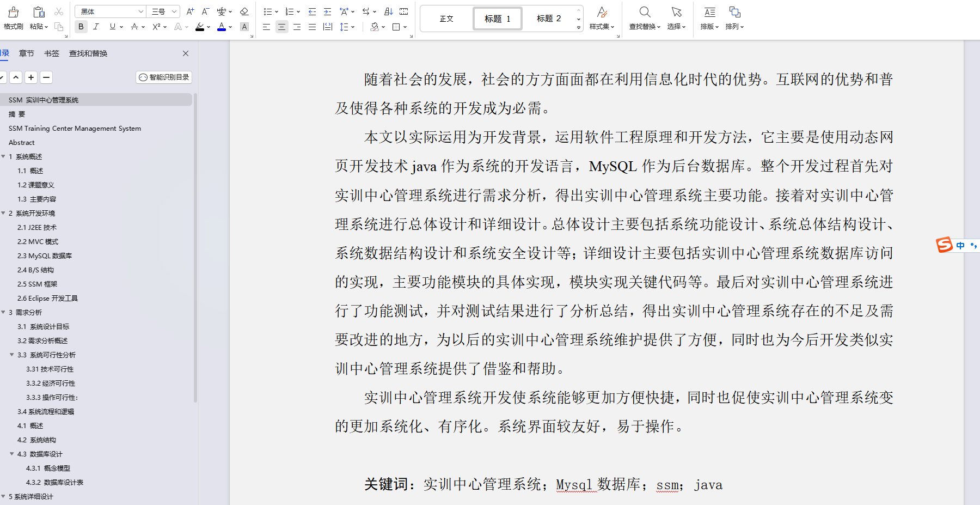980x505 pixels.
Task: Apply italic formatting
Action: coord(96,27)
